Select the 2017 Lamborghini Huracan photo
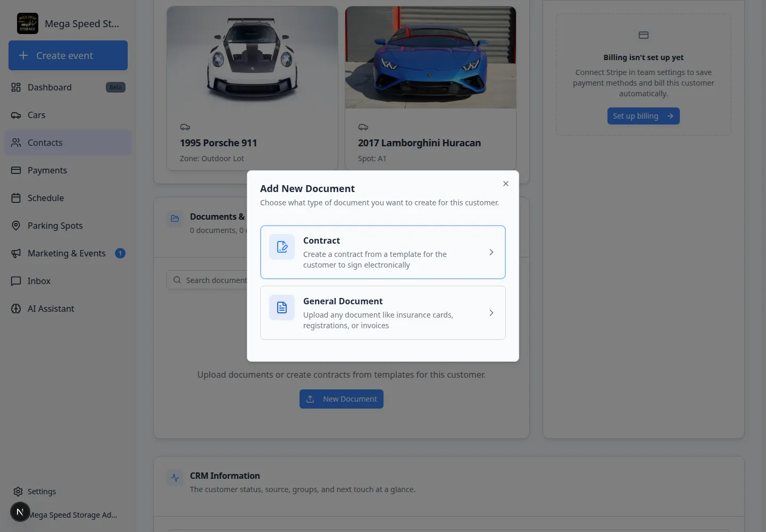Image resolution: width=766 pixels, height=532 pixels. pyautogui.click(x=430, y=57)
